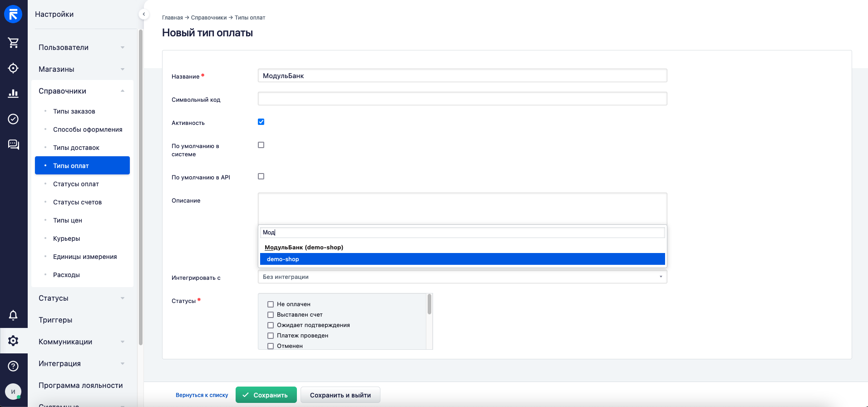Open the notifications bell icon
The height and width of the screenshot is (407, 868).
click(13, 315)
